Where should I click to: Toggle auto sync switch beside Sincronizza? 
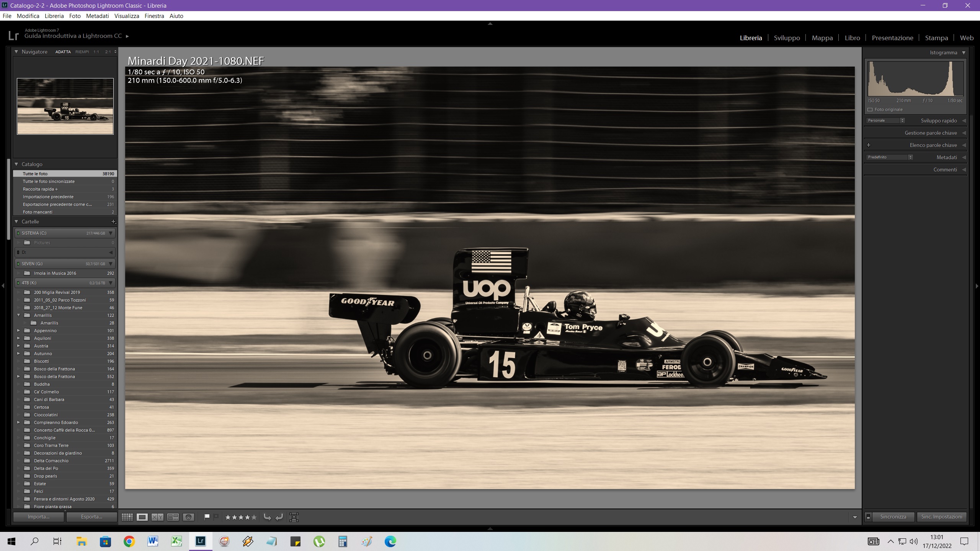point(868,517)
